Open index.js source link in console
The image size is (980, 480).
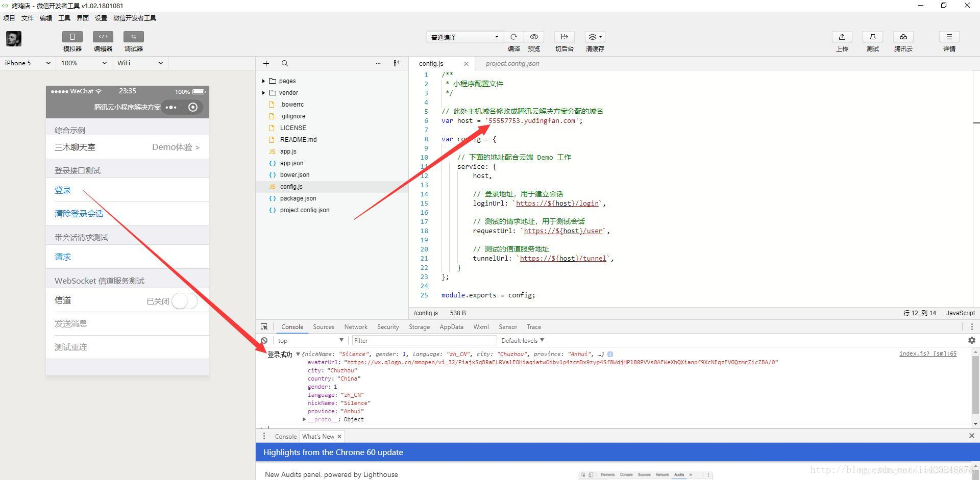coord(928,353)
